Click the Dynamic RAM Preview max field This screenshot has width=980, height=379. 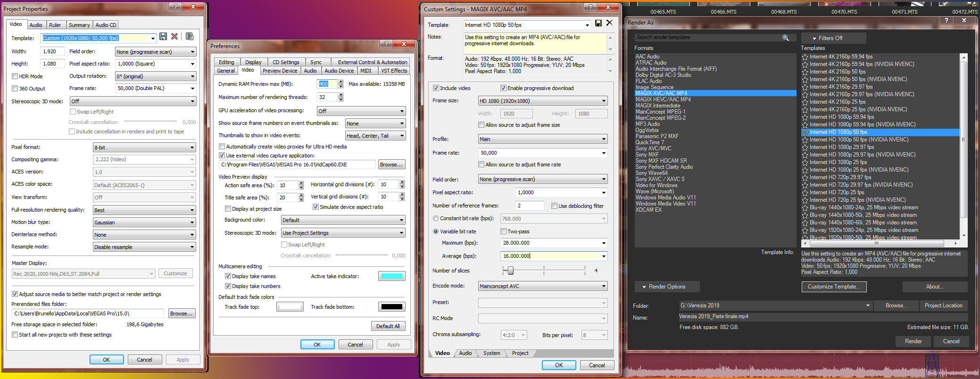click(327, 84)
